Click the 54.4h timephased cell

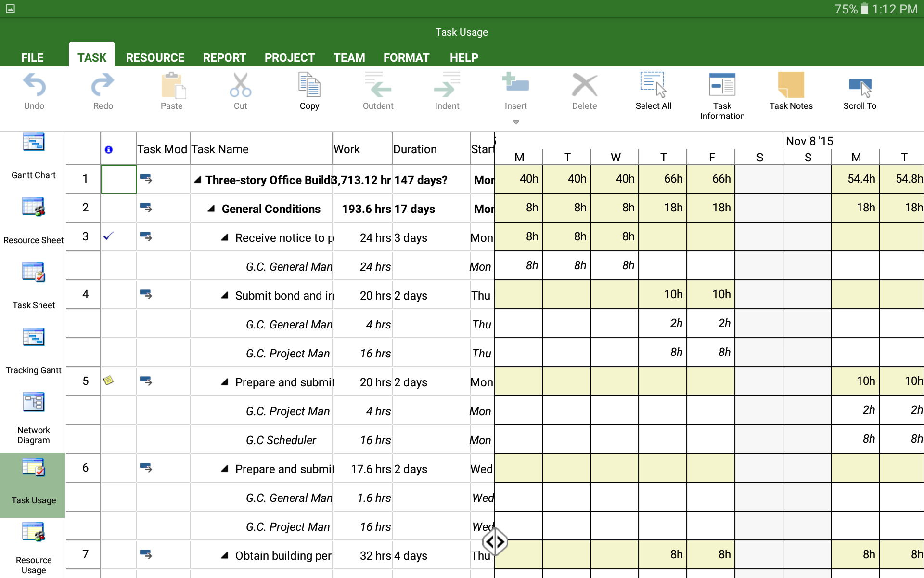855,179
